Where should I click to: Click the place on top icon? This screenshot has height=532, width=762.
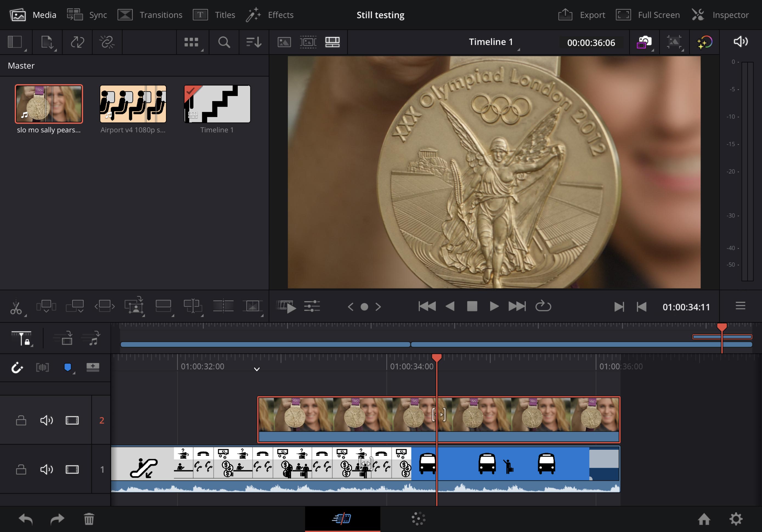(163, 306)
